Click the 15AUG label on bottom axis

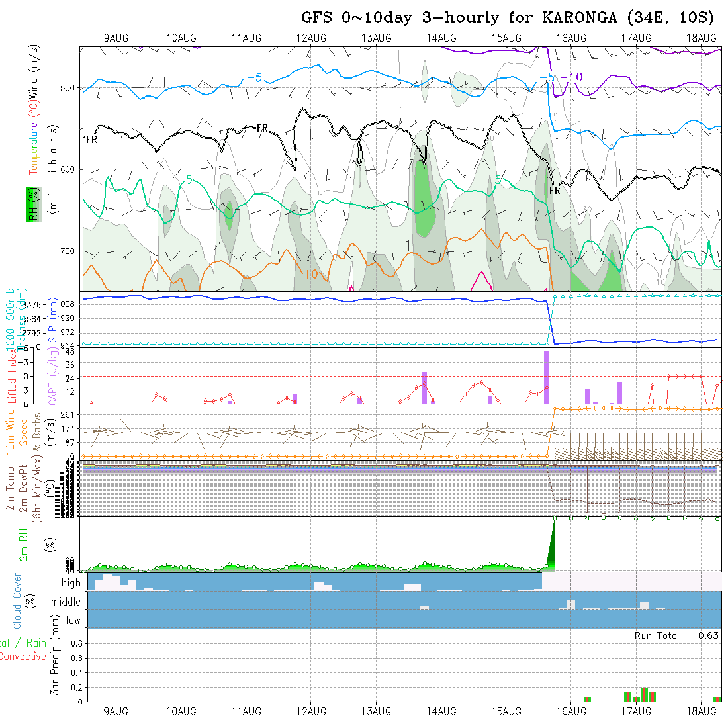click(506, 711)
